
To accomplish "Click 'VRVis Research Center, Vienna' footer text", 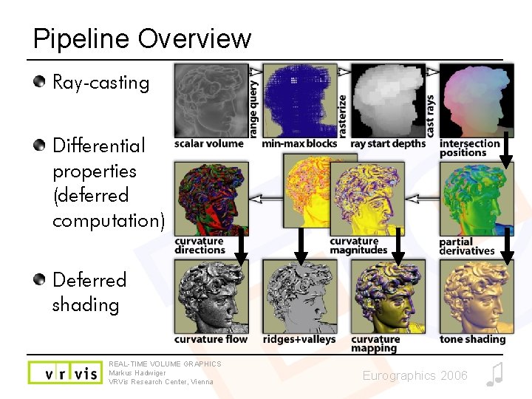I will pyautogui.click(x=161, y=382).
